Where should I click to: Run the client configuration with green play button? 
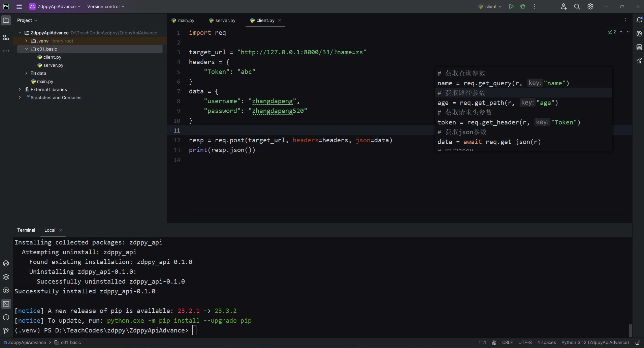[511, 6]
